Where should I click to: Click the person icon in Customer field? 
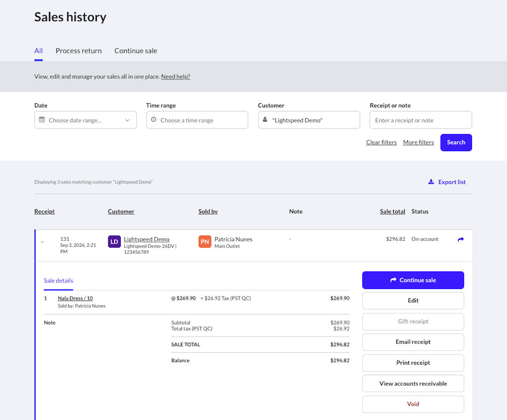[265, 119]
